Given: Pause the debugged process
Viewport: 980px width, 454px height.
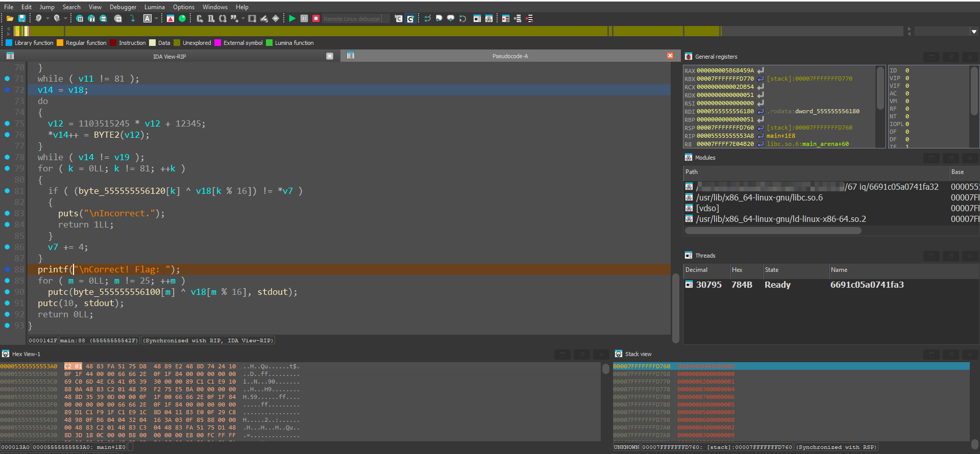Looking at the screenshot, I should (304, 18).
